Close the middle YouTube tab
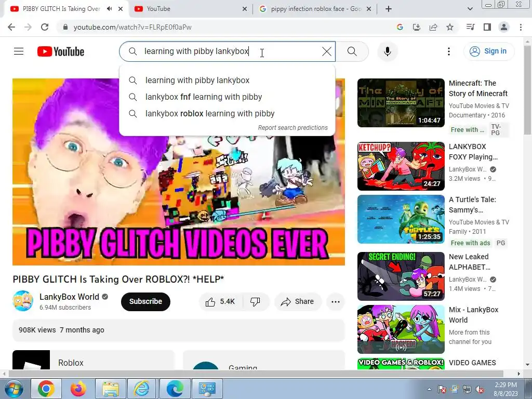The image size is (532, 399). pos(245,9)
